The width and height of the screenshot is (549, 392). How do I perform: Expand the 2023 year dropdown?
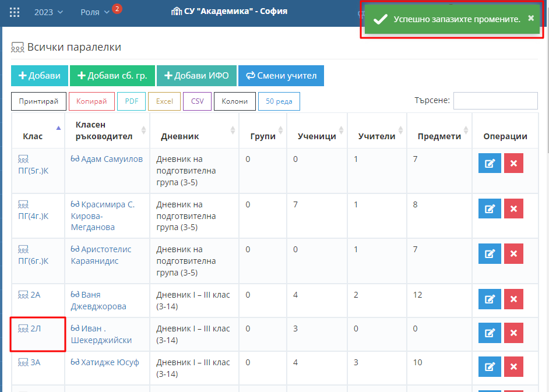click(49, 12)
